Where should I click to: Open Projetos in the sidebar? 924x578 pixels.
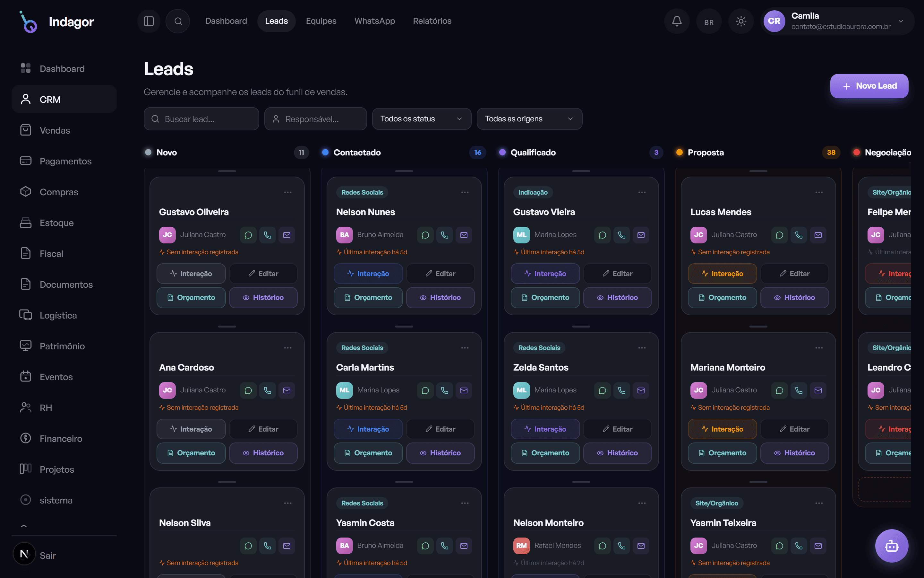64,469
